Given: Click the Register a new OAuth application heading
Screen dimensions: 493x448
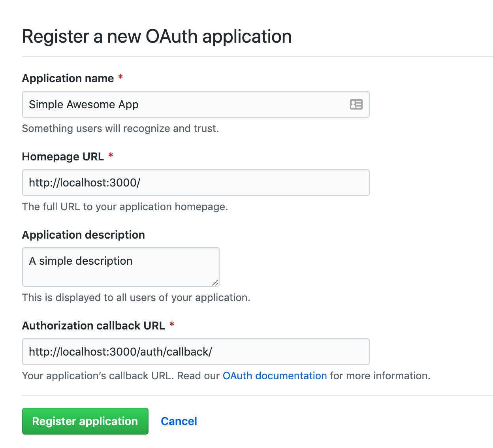Looking at the screenshot, I should [157, 36].
